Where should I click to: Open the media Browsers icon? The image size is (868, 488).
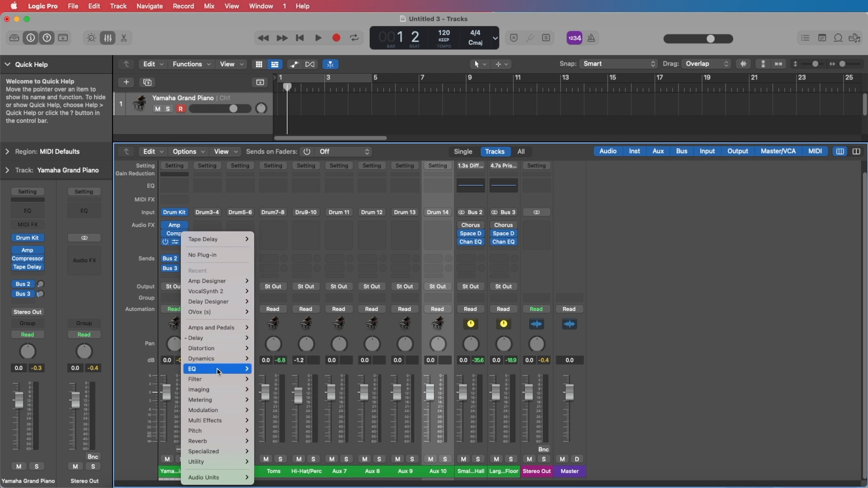click(854, 38)
